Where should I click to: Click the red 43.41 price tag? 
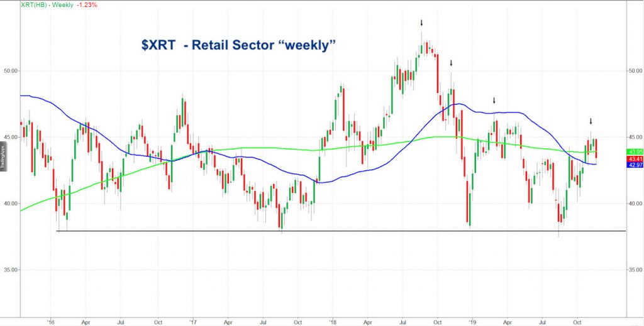point(634,159)
